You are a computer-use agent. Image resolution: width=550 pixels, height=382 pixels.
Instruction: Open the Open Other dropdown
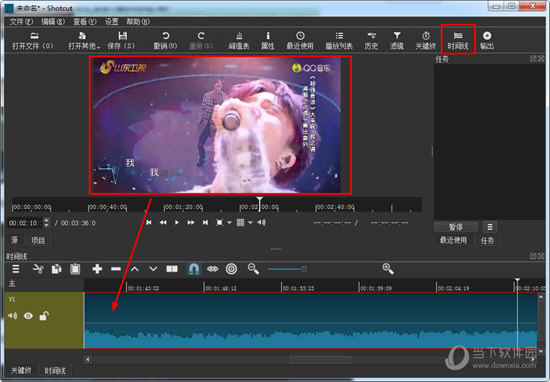tap(84, 40)
